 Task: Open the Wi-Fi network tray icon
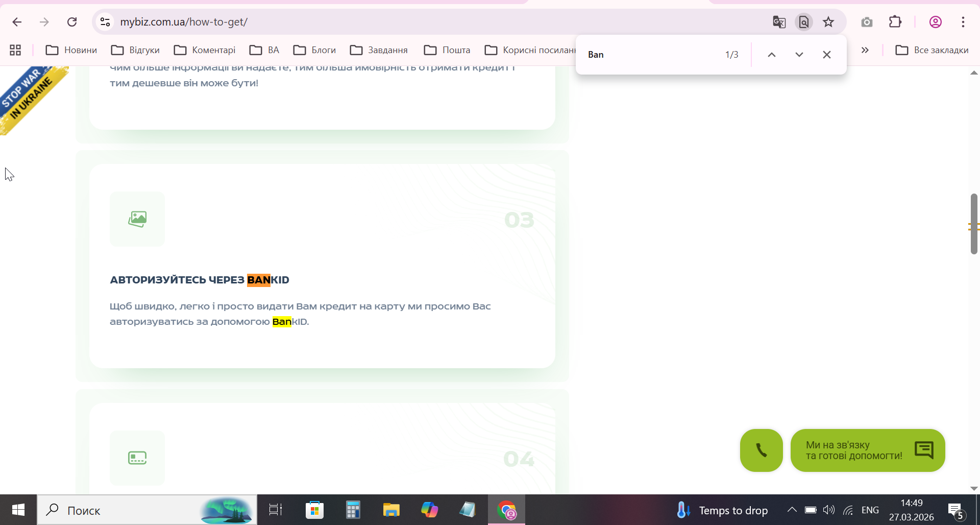pos(848,510)
